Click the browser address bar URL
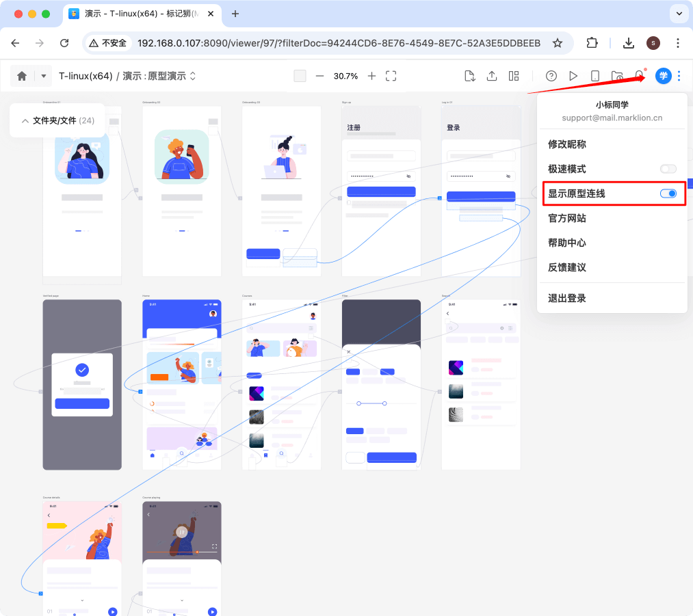The image size is (693, 616). click(339, 43)
